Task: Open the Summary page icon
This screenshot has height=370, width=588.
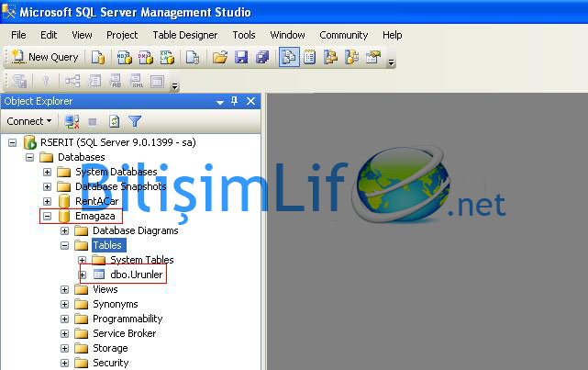Action: 309,58
